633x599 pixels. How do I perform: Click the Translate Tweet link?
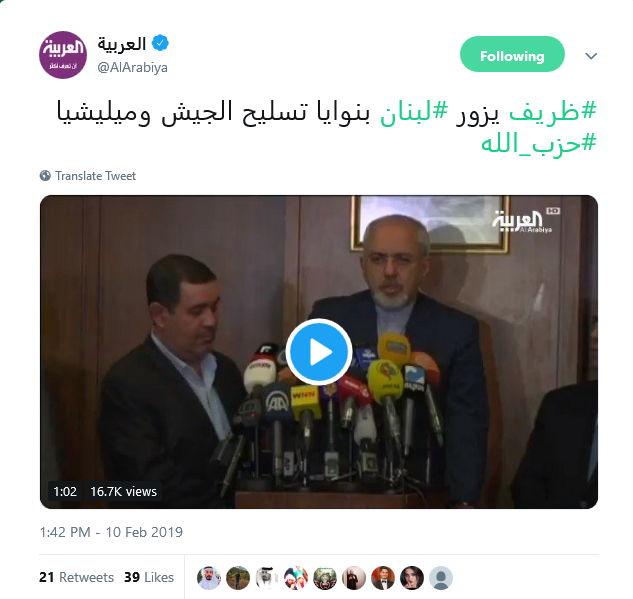[x=95, y=176]
